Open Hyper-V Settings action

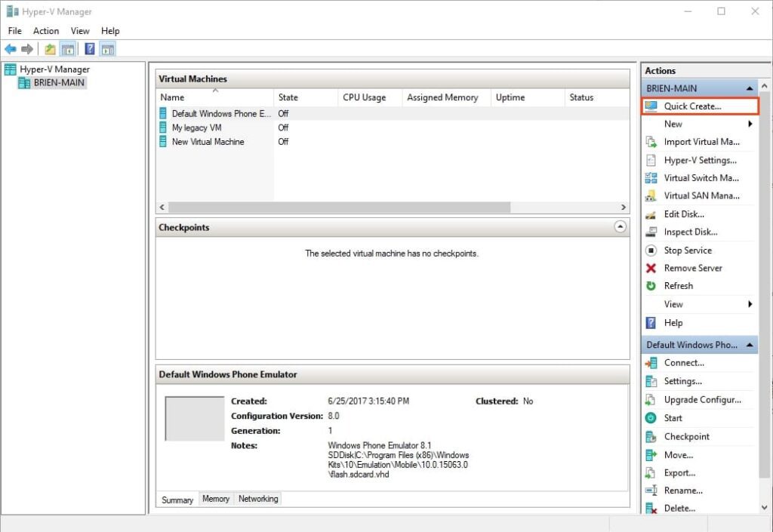(700, 160)
